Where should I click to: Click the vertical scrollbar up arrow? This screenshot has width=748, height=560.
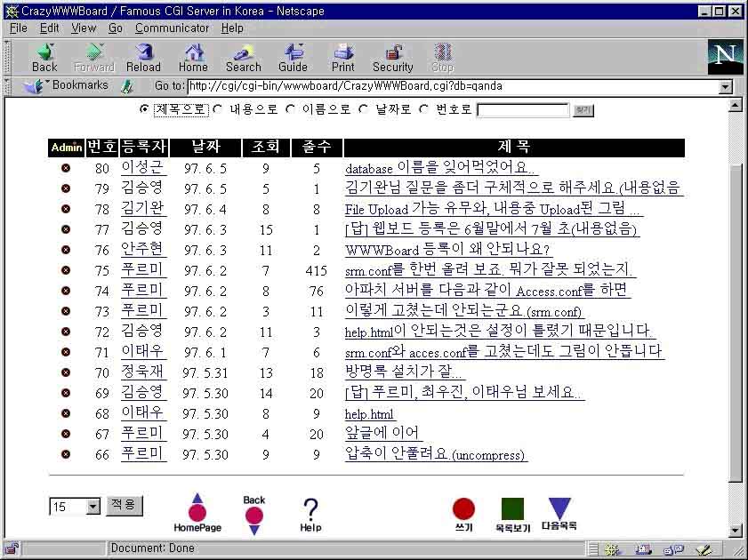coord(736,105)
